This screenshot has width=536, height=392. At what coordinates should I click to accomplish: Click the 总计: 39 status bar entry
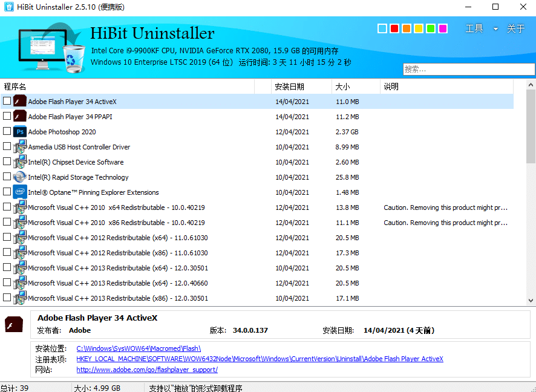pos(15,388)
